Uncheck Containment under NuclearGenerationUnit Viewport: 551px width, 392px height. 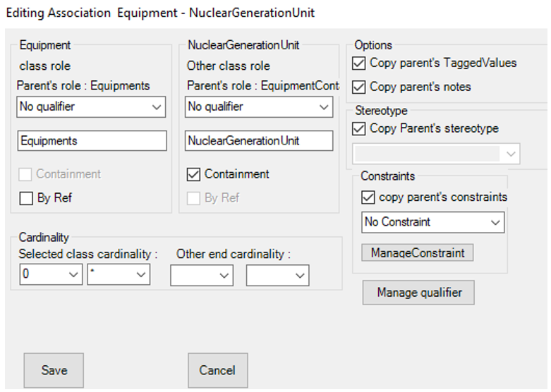pyautogui.click(x=193, y=175)
